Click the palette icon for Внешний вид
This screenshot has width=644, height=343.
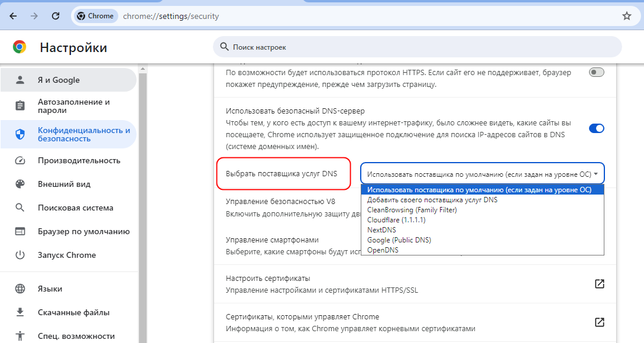pos(20,183)
